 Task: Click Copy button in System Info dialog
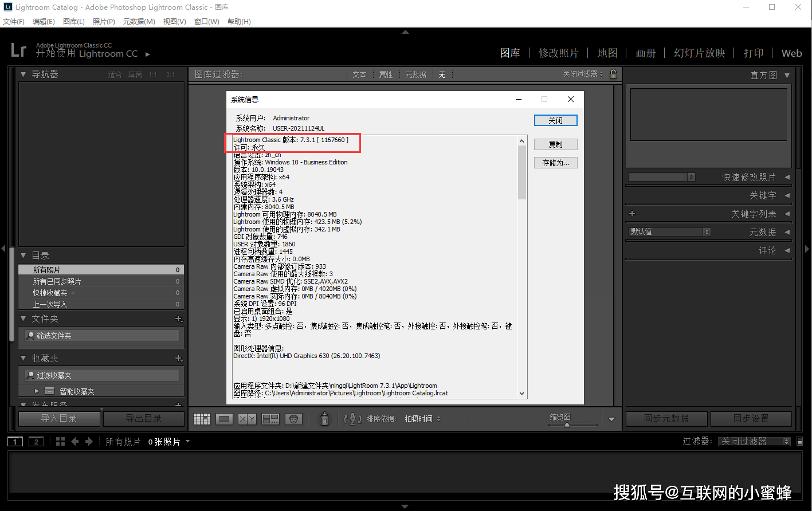click(x=555, y=144)
